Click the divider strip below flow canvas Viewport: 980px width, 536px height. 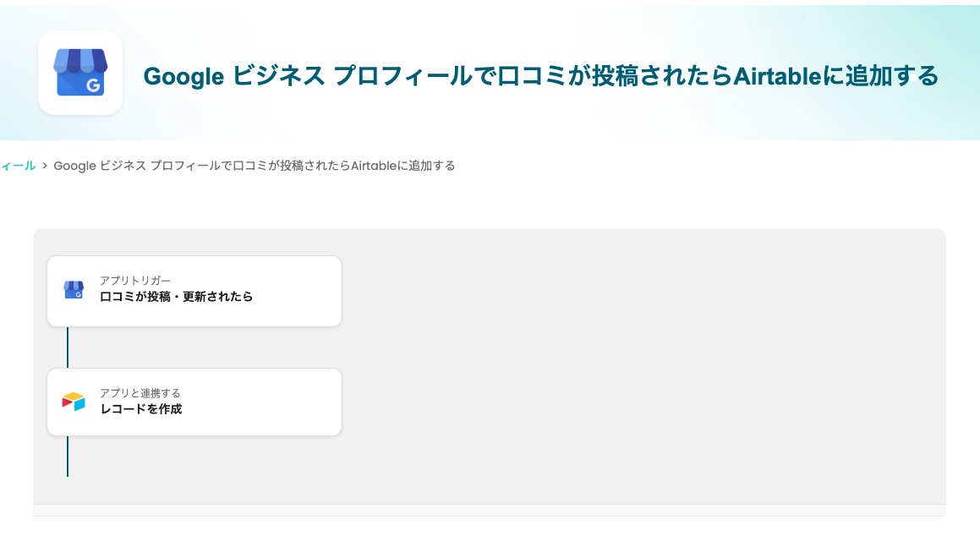pos(489,510)
